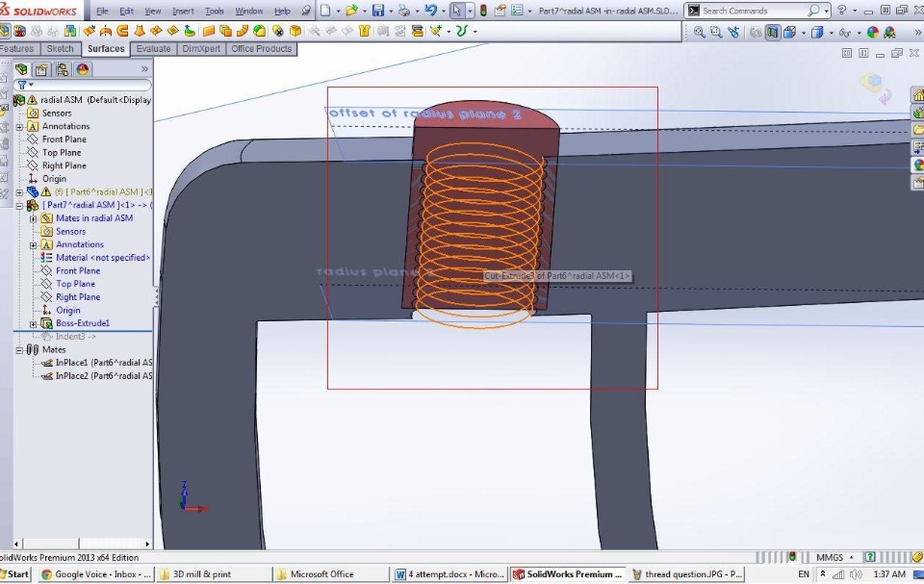Click the Swept Surface icon

[x=122, y=31]
